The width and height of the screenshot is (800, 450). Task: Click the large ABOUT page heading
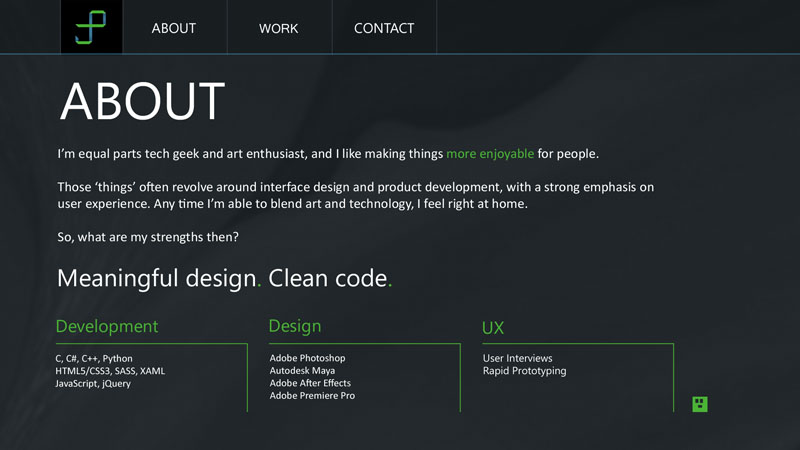142,101
